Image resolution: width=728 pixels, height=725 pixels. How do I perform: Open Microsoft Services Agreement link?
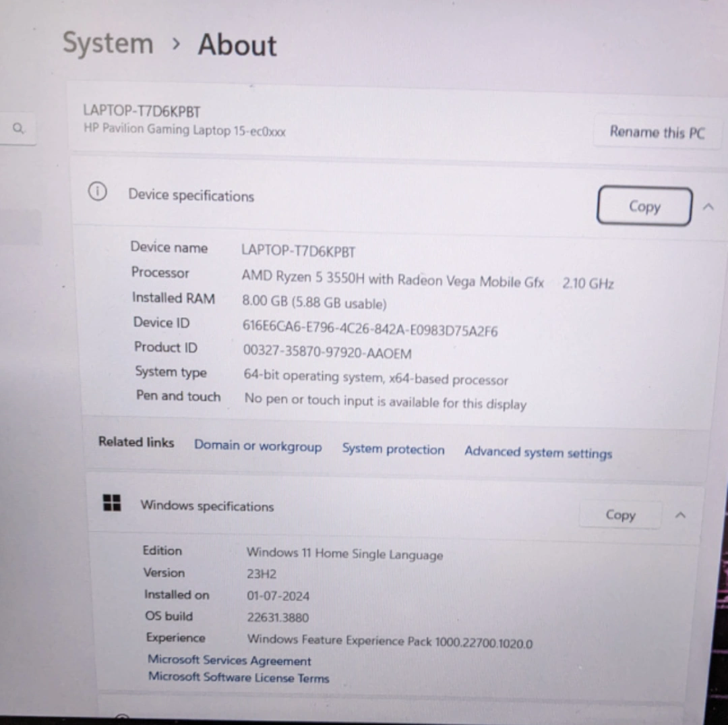229,660
